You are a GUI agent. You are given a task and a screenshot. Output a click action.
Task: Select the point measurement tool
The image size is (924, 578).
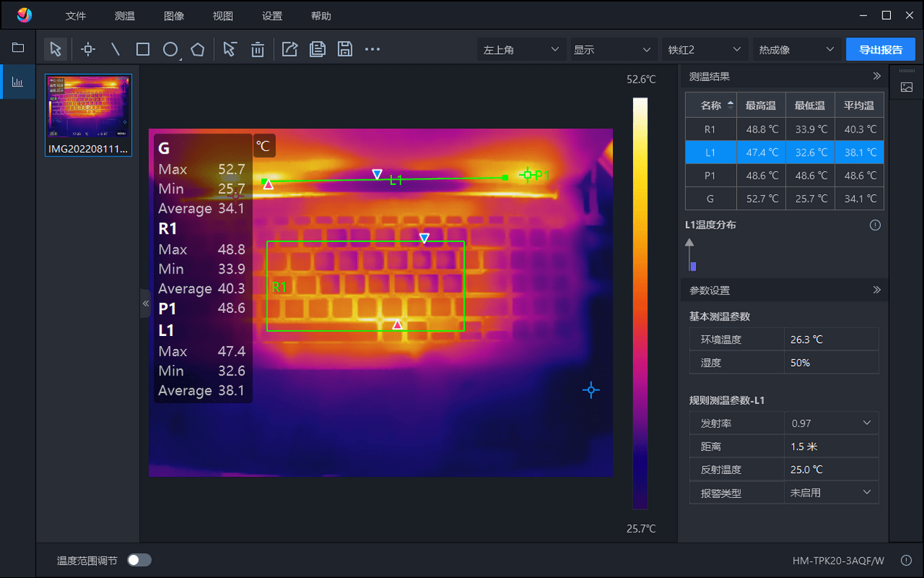click(88, 49)
